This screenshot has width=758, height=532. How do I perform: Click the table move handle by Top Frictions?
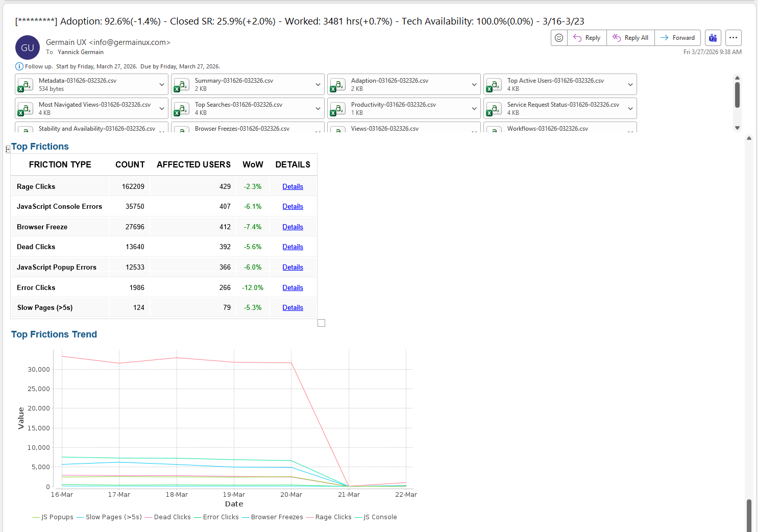8,149
